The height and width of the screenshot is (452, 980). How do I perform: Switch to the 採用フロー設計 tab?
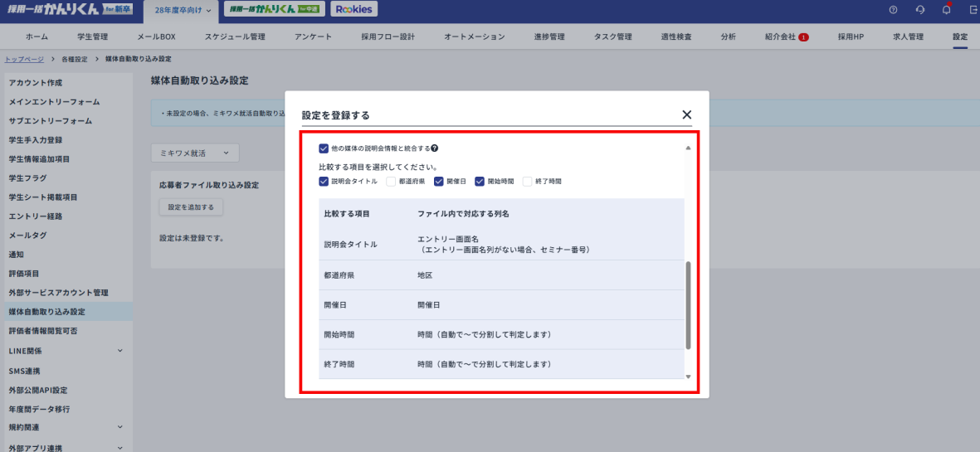click(x=388, y=37)
